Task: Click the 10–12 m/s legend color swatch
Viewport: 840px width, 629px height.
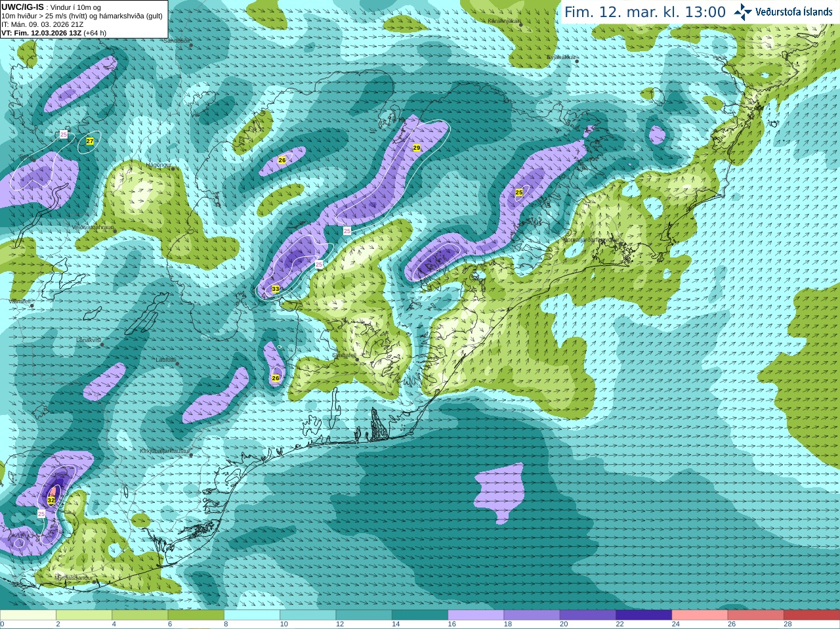Action: pos(308,615)
